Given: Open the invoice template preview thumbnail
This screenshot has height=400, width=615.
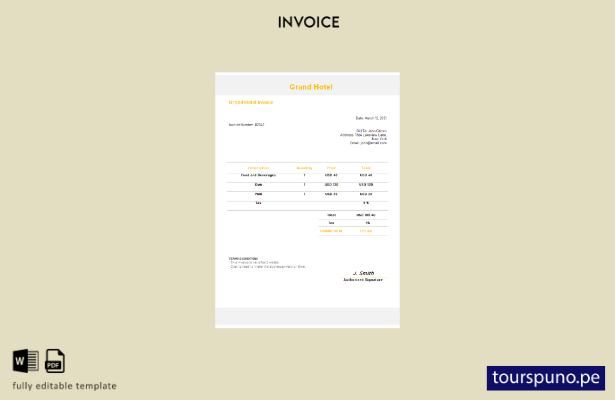Looking at the screenshot, I should click(308, 200).
